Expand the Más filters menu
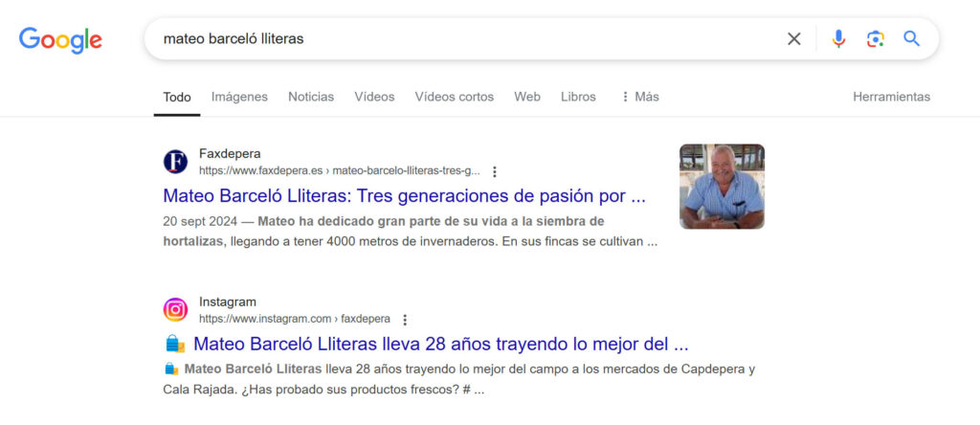 (x=639, y=97)
